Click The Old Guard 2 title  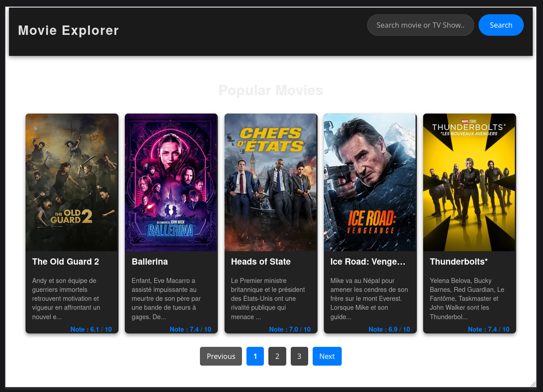tap(65, 261)
